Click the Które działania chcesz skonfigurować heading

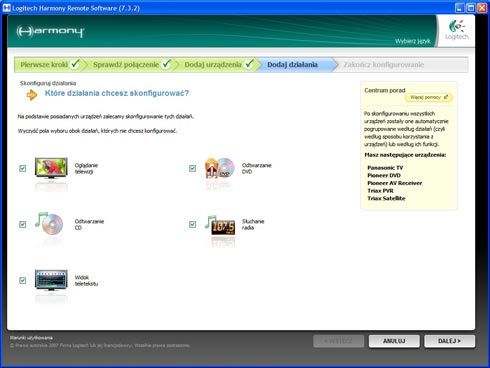point(117,93)
